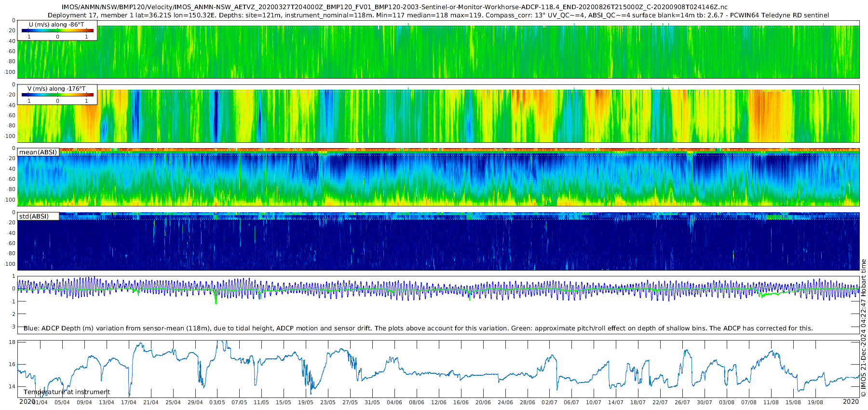Pick the 26/07 date tick label
Viewport: 868px width, 410px height.
(682, 402)
